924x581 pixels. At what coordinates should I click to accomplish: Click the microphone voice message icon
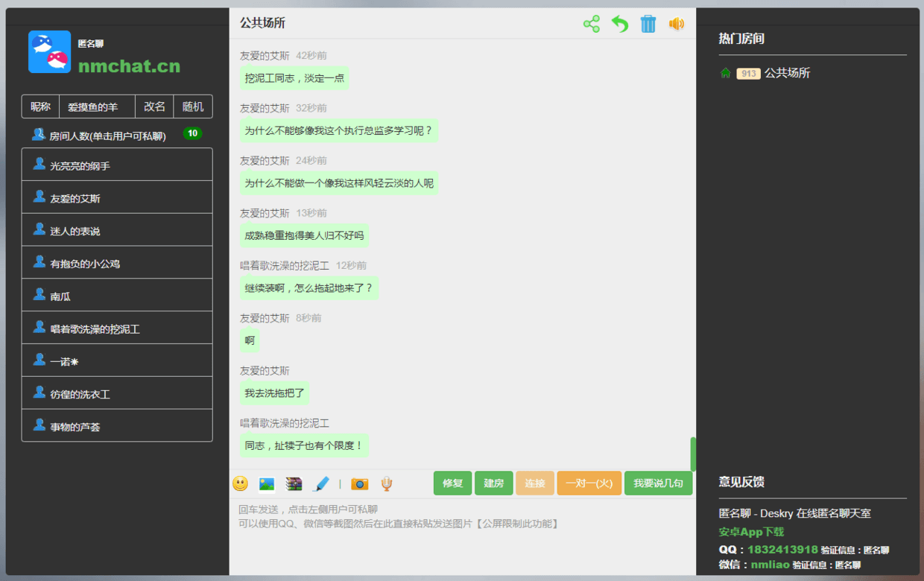click(385, 483)
